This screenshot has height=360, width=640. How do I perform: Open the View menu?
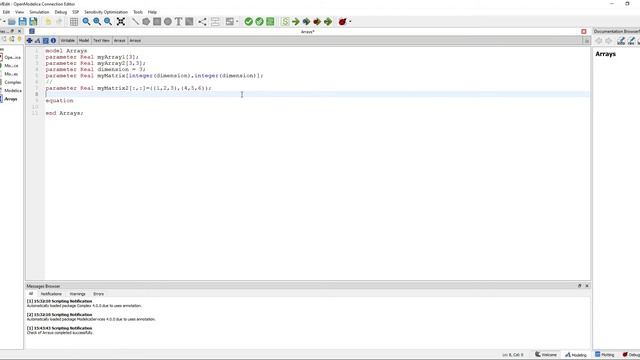[19, 12]
